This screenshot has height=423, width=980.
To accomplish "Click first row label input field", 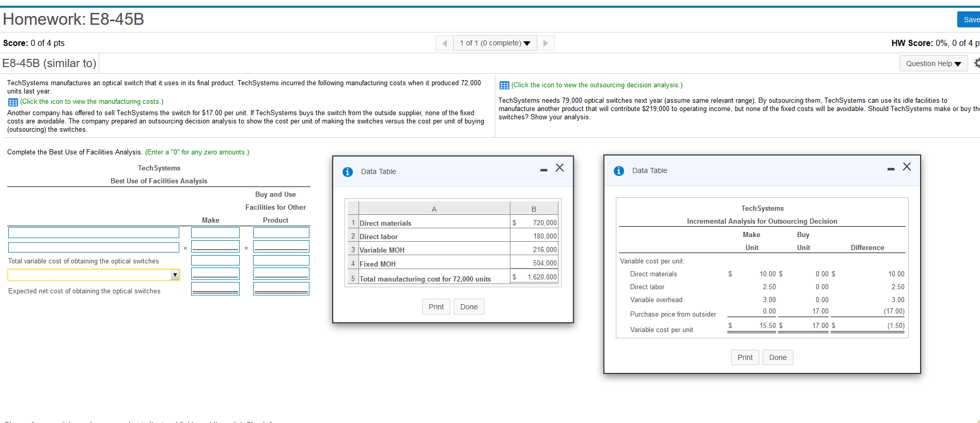I will point(94,233).
